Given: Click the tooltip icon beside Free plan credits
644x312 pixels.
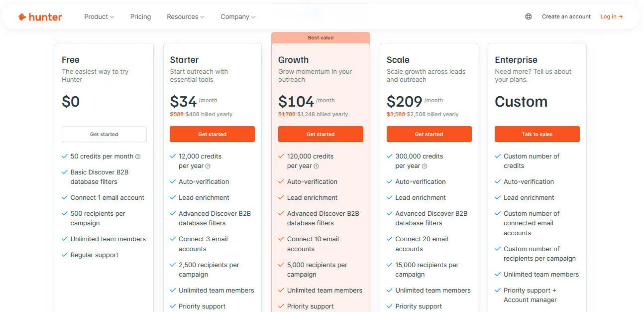Looking at the screenshot, I should (138, 156).
